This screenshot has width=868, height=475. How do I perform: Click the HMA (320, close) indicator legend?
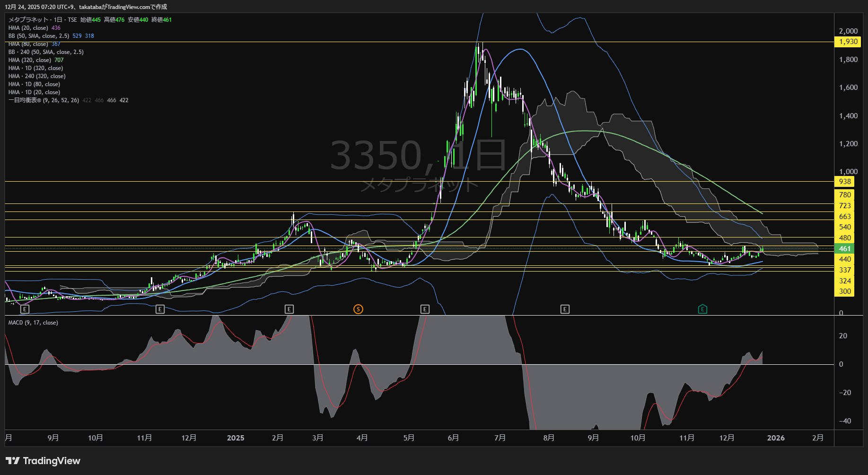(29, 60)
